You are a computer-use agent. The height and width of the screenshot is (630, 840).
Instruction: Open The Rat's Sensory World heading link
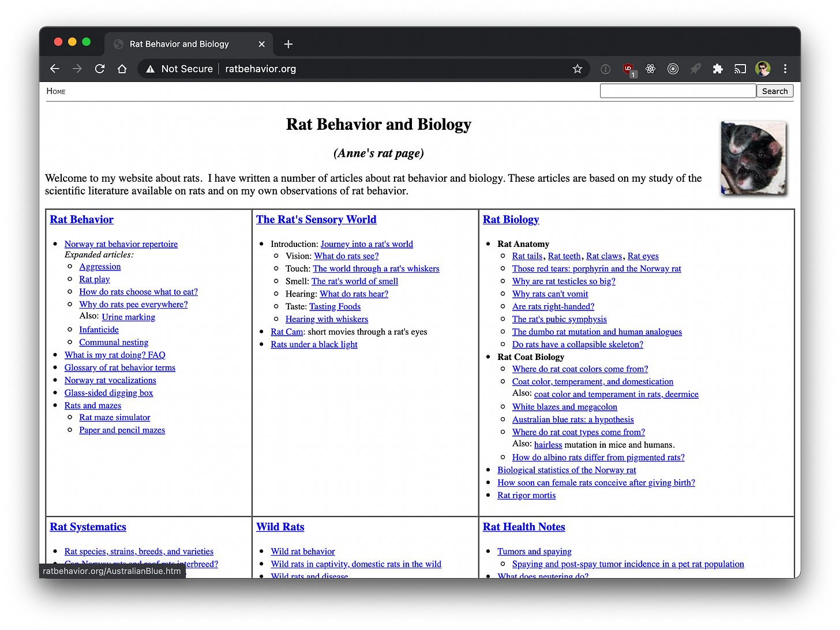316,219
